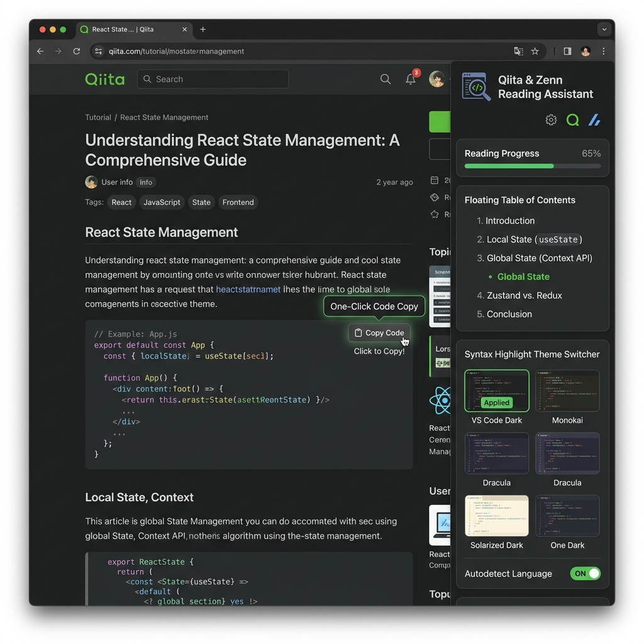Click React State Management breadcrumb

tap(164, 118)
